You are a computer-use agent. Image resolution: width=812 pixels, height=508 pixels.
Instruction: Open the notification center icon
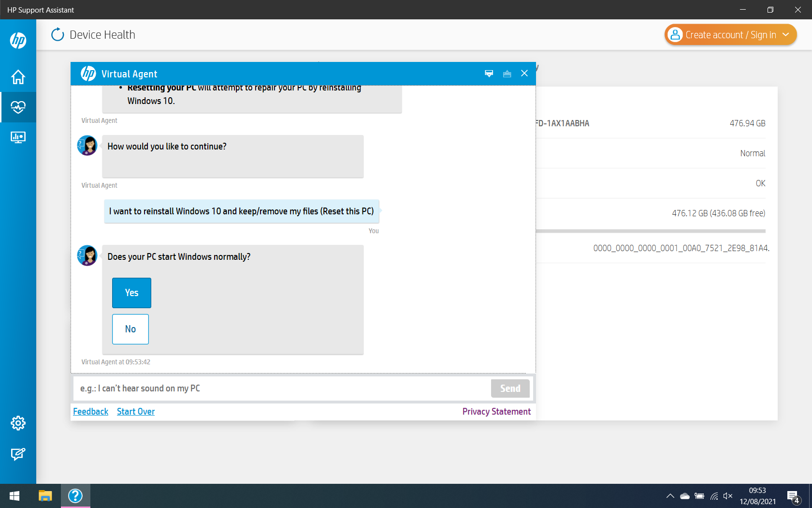[x=794, y=497]
